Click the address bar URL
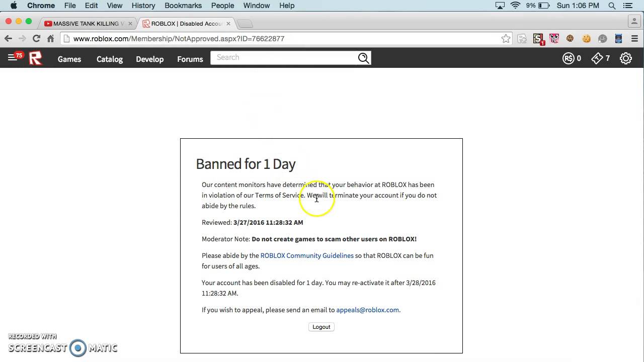The image size is (644, 362). point(179,39)
